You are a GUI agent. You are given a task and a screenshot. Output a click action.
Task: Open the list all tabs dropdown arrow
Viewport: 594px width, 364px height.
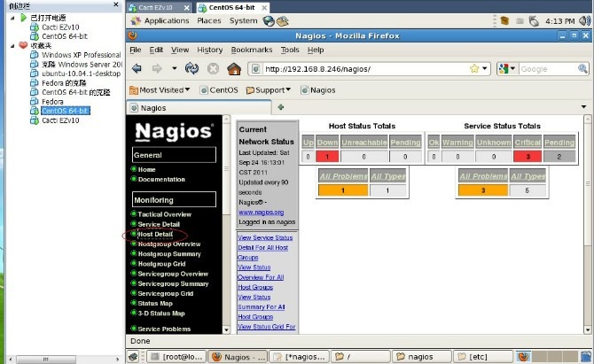tap(583, 107)
